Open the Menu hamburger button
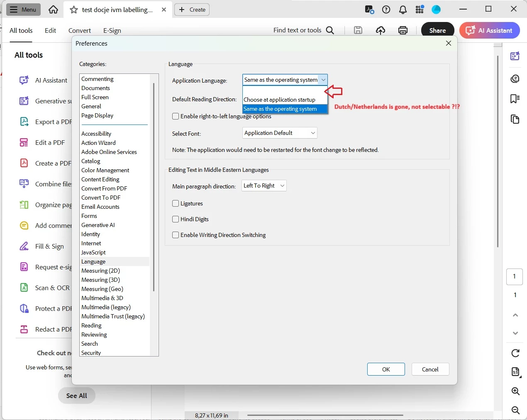 pyautogui.click(x=23, y=10)
